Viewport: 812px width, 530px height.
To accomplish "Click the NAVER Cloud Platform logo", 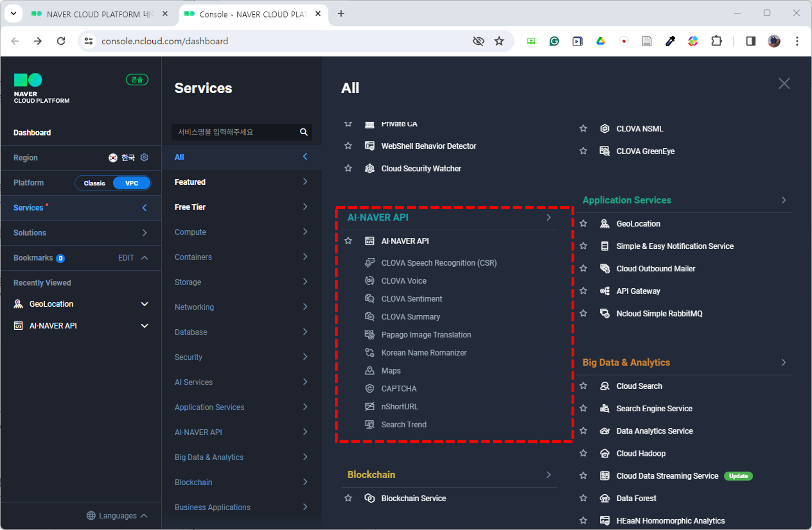I will click(41, 89).
